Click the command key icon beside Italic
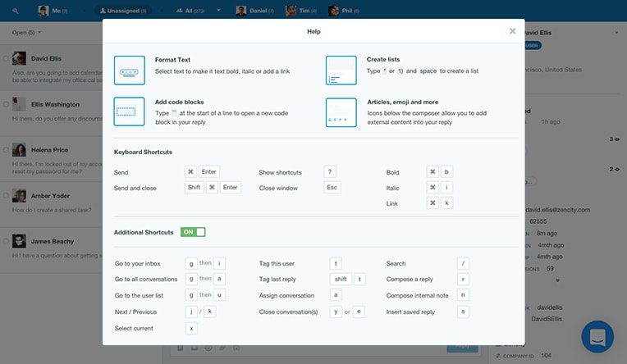 (432, 188)
